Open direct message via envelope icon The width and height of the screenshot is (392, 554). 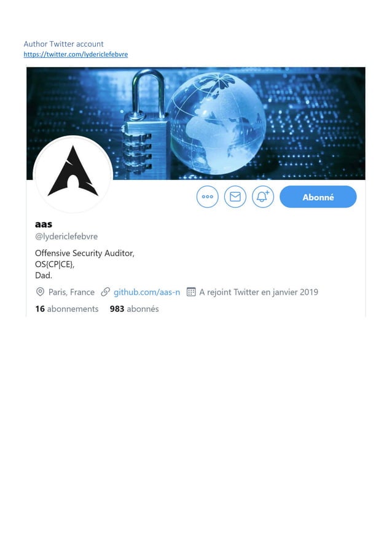point(235,197)
